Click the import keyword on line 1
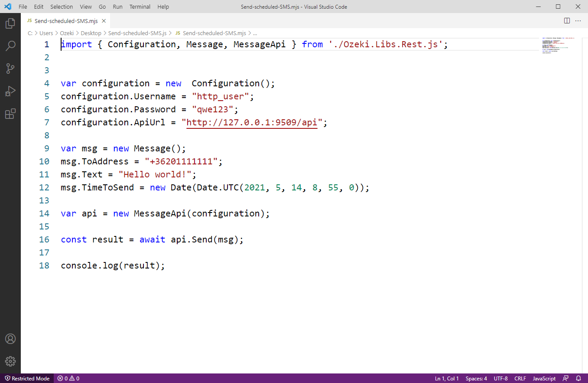The width and height of the screenshot is (588, 383). [x=77, y=44]
